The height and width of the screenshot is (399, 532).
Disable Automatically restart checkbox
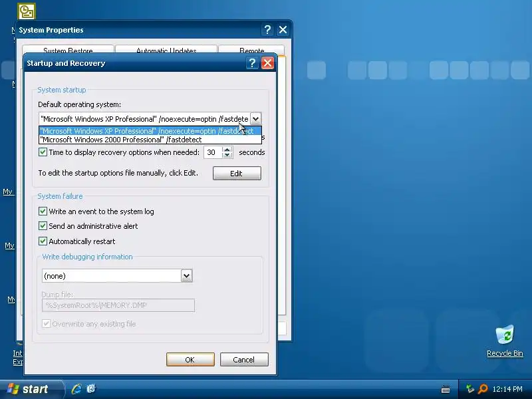43,241
